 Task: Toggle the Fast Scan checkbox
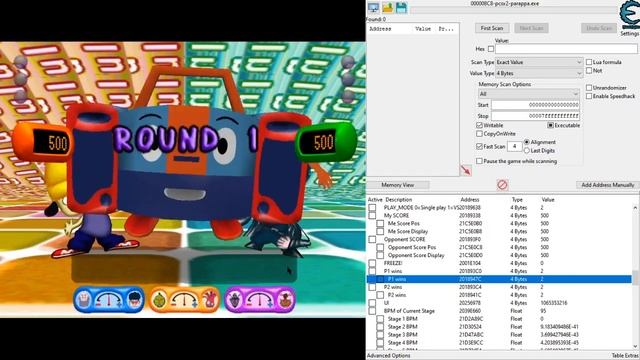pos(480,146)
